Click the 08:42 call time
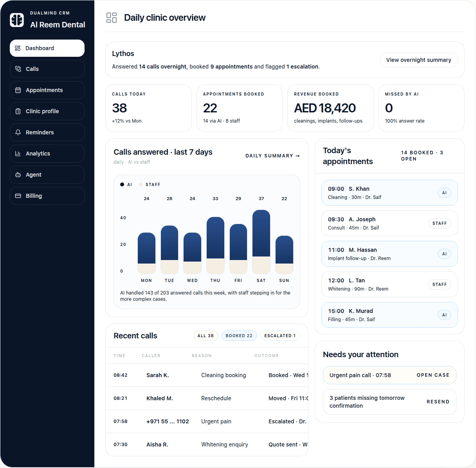The width and height of the screenshot is (476, 468). pos(121,375)
